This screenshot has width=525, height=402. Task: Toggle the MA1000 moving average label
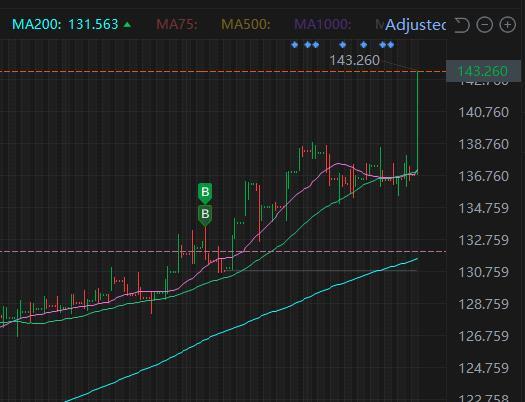coord(322,24)
